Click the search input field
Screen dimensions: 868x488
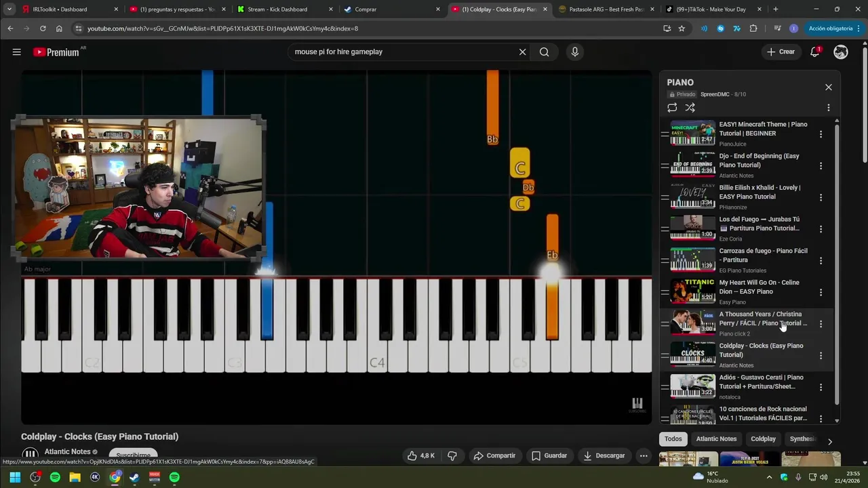point(403,52)
